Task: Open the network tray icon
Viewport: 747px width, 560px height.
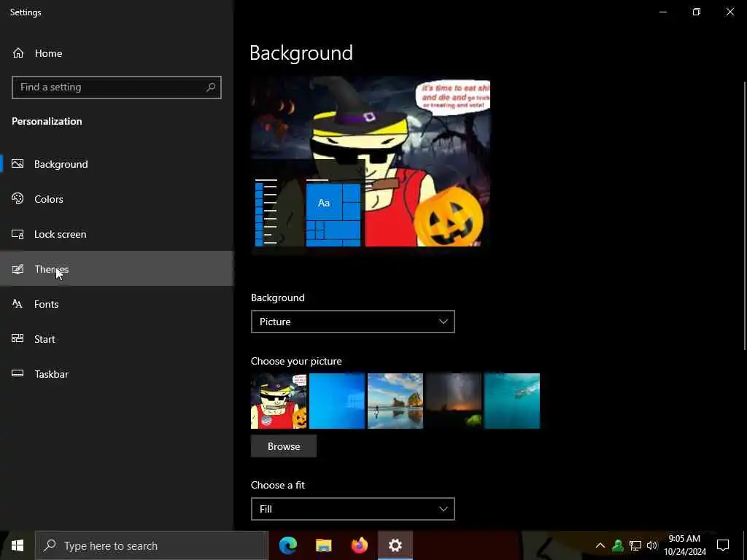Action: pyautogui.click(x=635, y=545)
